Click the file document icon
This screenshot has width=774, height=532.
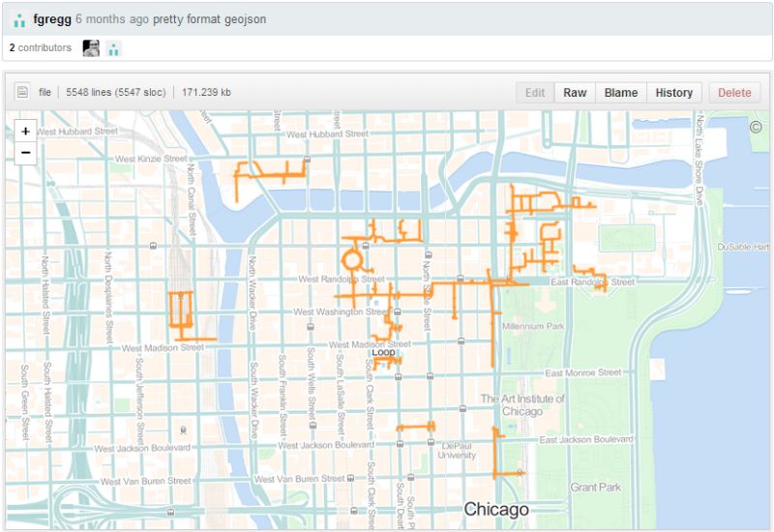coord(22,92)
